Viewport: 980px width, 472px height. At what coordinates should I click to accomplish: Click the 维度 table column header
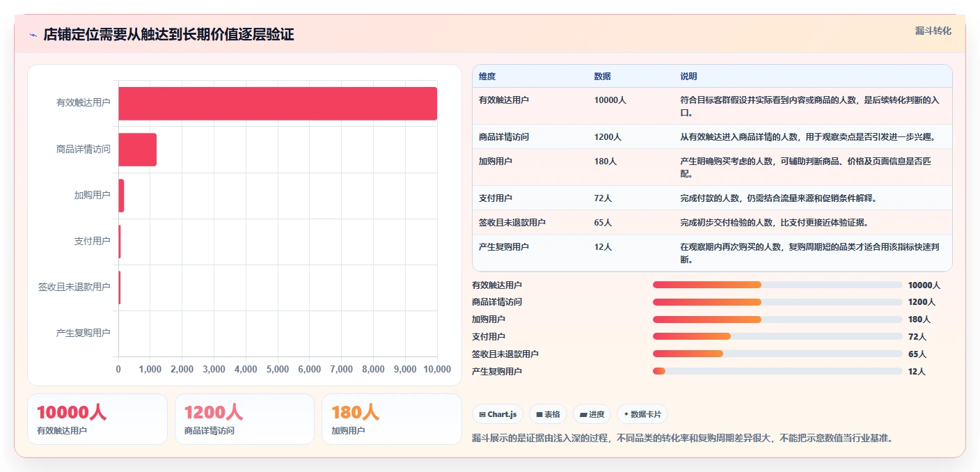click(487, 77)
